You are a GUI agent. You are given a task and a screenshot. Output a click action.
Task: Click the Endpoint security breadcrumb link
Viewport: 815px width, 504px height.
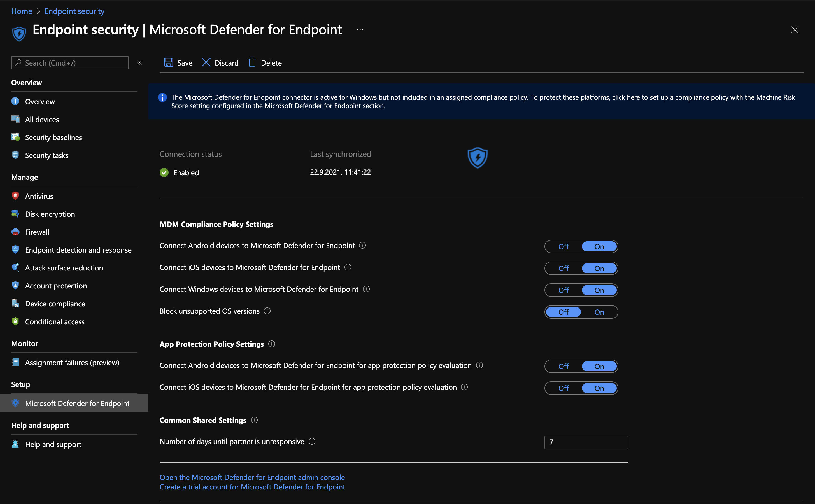tap(74, 11)
